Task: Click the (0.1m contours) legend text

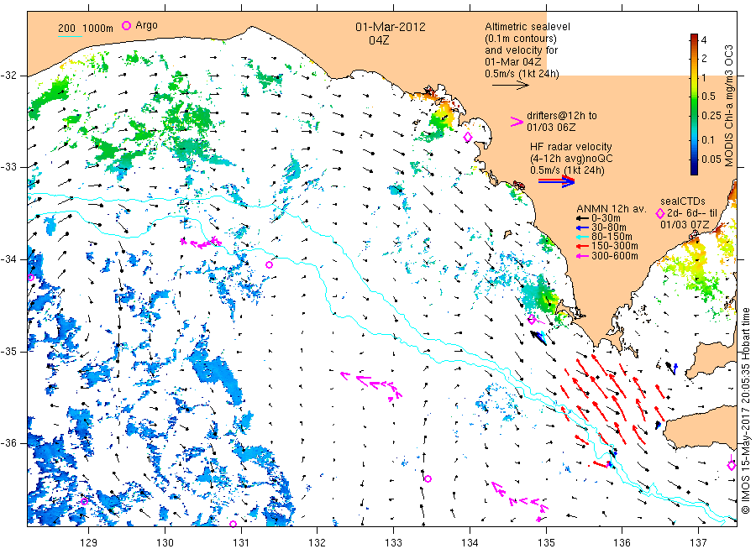Action: 521,39
